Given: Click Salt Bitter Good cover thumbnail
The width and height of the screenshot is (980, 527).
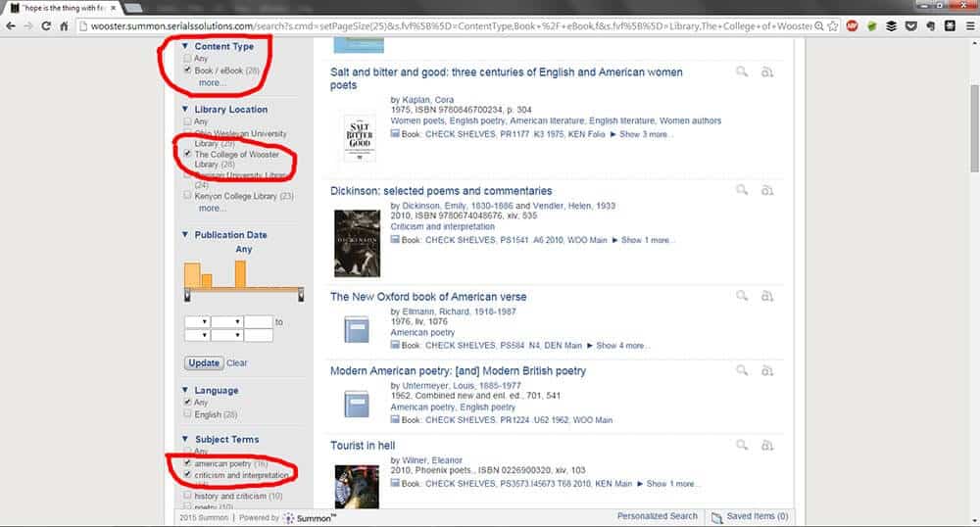Looking at the screenshot, I should [x=360, y=138].
